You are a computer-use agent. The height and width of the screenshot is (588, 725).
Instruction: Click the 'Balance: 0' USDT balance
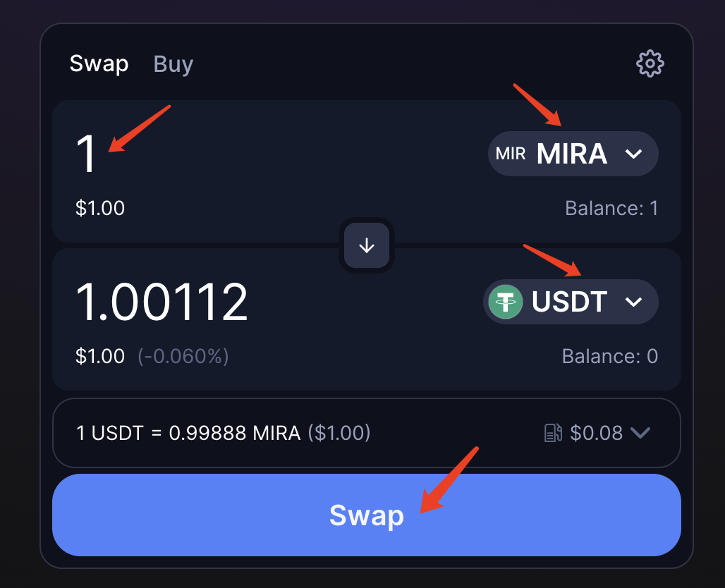click(x=609, y=356)
